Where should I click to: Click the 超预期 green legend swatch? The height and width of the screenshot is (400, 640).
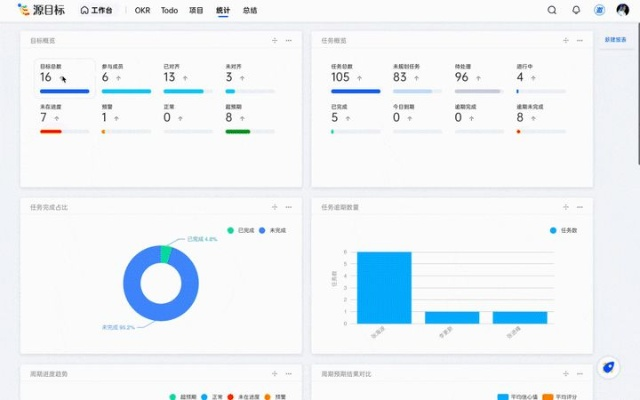(173, 396)
